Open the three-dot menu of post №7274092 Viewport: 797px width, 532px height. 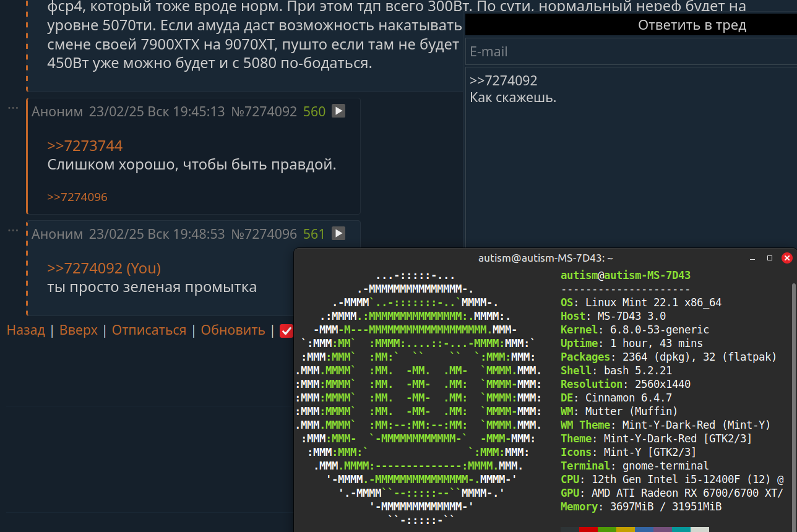(x=13, y=108)
